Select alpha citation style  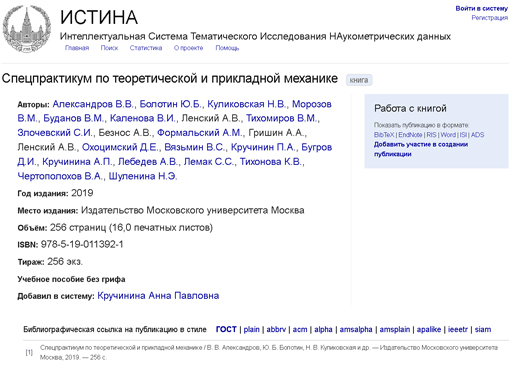pos(323,329)
